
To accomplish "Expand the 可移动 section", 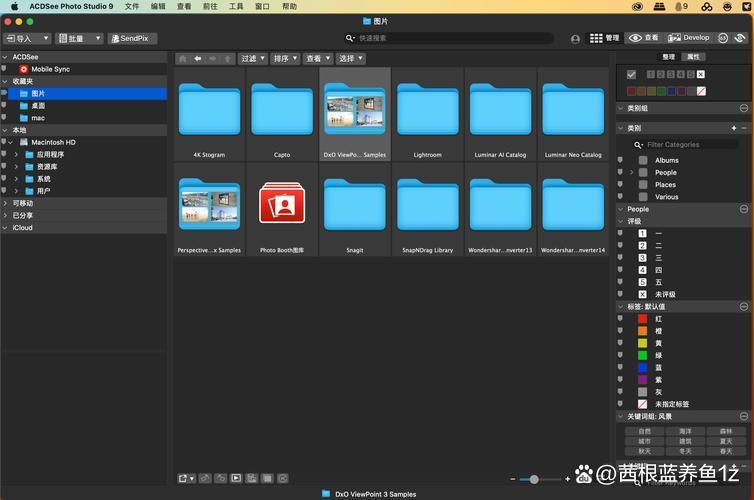I will 5,203.
